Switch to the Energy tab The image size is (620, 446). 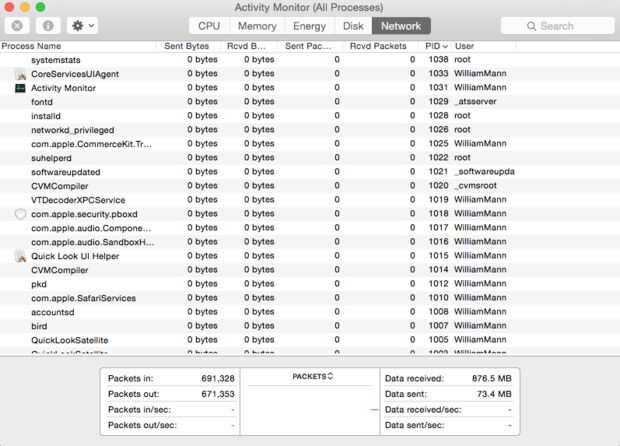tap(309, 26)
